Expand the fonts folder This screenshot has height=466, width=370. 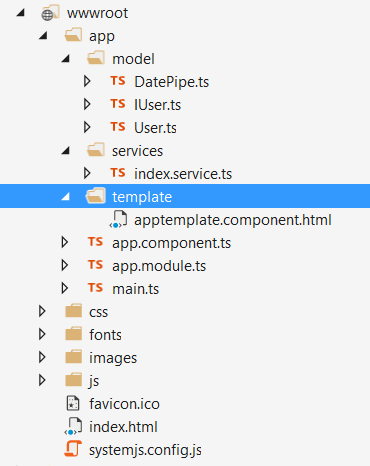coord(42,334)
